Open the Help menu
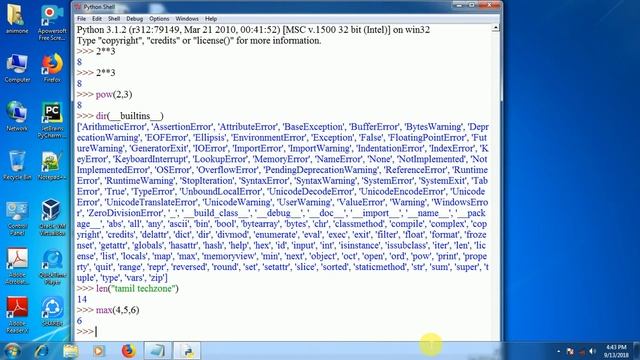The height and width of the screenshot is (360, 640). pos(211,19)
